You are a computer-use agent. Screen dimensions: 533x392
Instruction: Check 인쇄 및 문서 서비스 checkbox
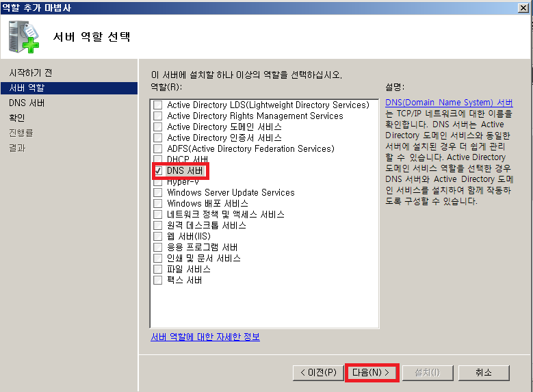[x=158, y=258]
